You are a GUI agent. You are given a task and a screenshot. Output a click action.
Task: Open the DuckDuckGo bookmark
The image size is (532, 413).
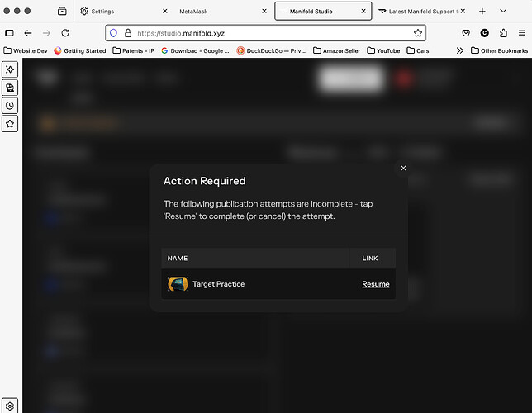[x=271, y=51]
